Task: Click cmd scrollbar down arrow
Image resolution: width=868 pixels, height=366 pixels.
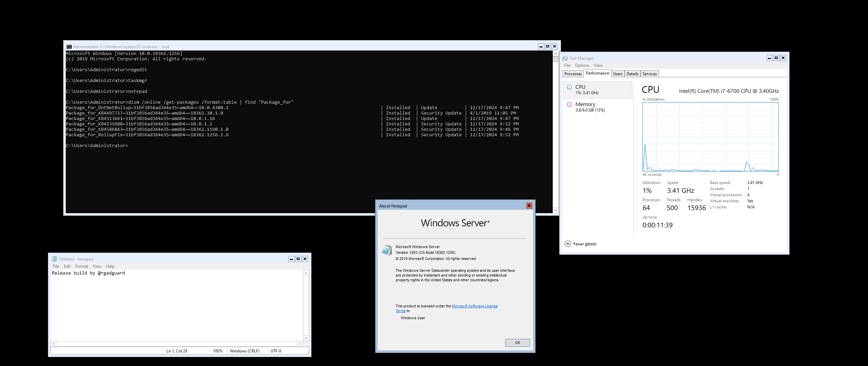Action: pyautogui.click(x=555, y=210)
